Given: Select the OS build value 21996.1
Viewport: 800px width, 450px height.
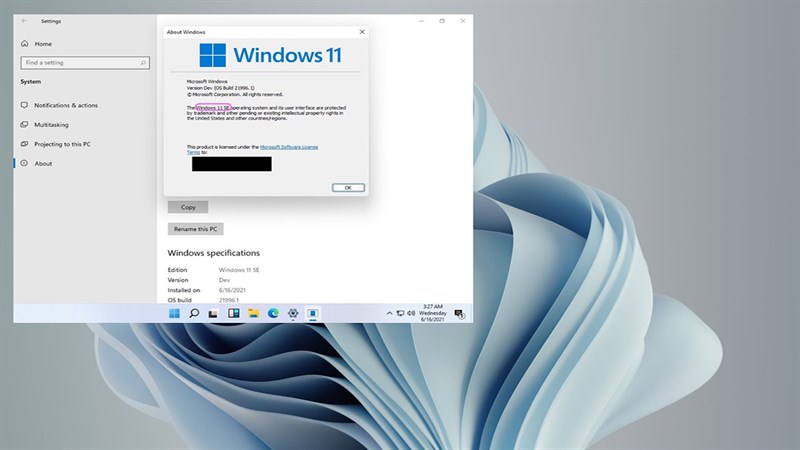Looking at the screenshot, I should click(229, 301).
